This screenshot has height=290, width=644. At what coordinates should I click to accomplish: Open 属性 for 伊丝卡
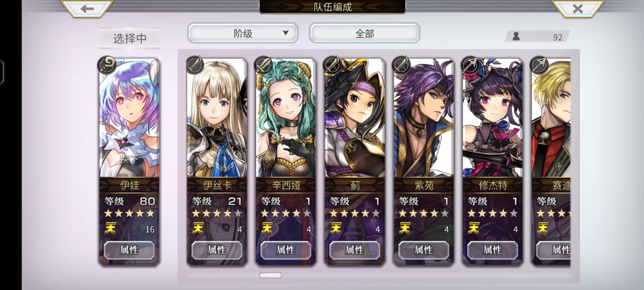[x=217, y=250]
